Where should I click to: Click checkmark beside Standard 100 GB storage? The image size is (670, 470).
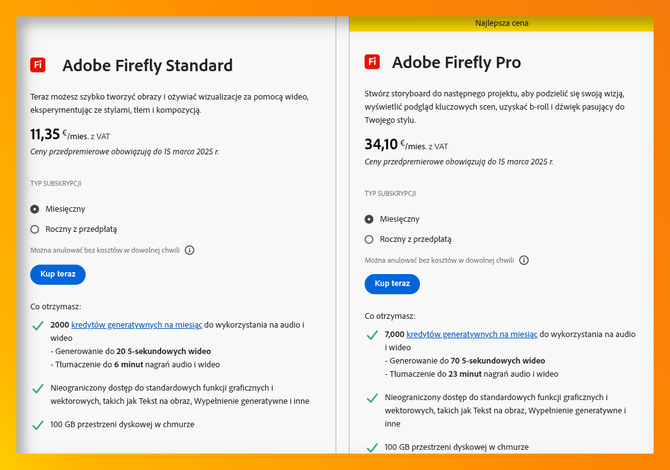38,425
